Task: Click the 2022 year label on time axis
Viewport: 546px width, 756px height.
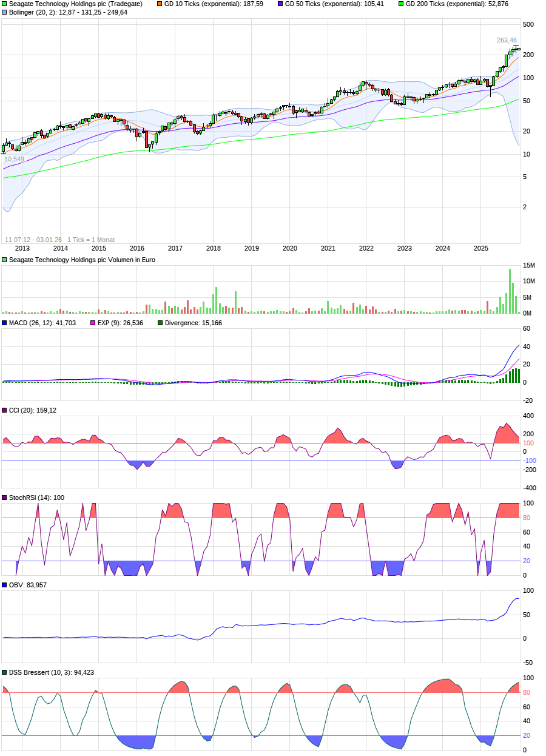Action: [366, 248]
